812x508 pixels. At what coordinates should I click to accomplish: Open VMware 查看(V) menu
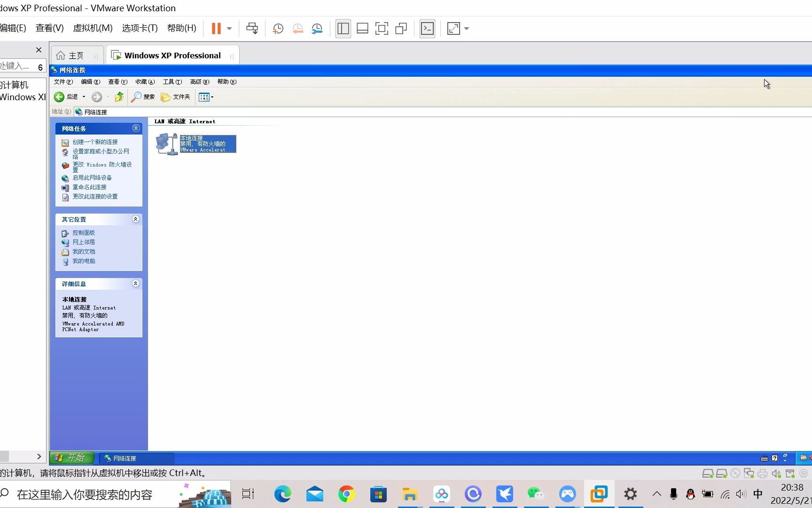(49, 28)
